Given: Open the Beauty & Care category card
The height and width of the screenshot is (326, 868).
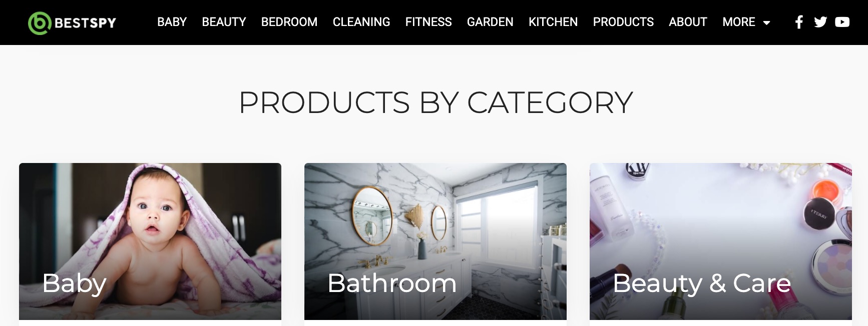Looking at the screenshot, I should pyautogui.click(x=721, y=241).
